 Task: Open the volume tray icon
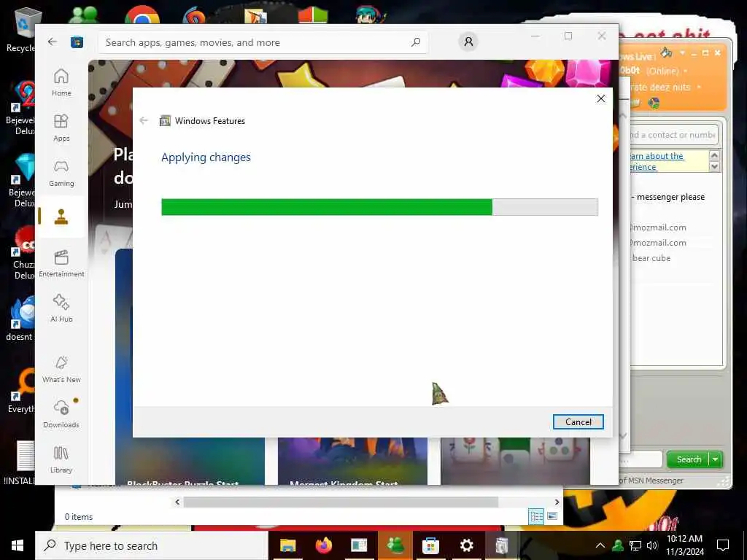(651, 545)
